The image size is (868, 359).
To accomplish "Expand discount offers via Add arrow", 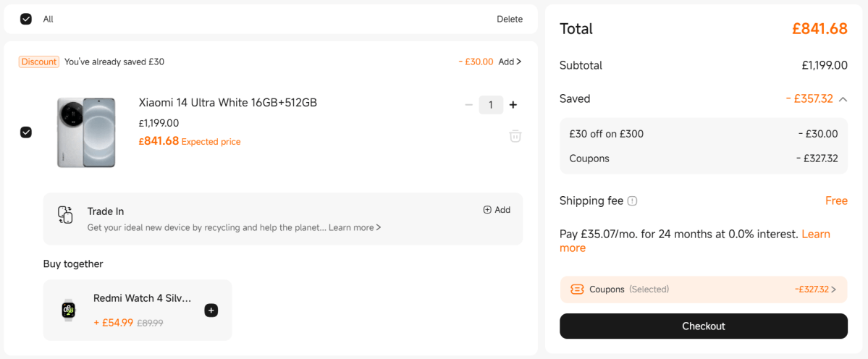I will [510, 62].
